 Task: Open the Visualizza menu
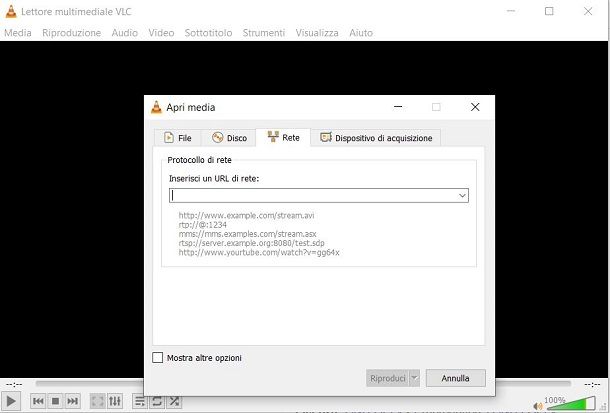[x=317, y=33]
